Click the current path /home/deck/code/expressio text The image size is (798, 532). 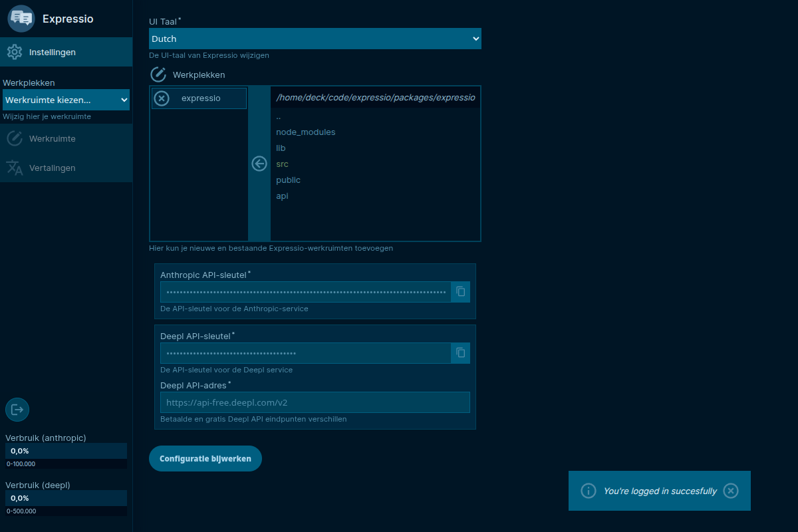[x=376, y=98]
